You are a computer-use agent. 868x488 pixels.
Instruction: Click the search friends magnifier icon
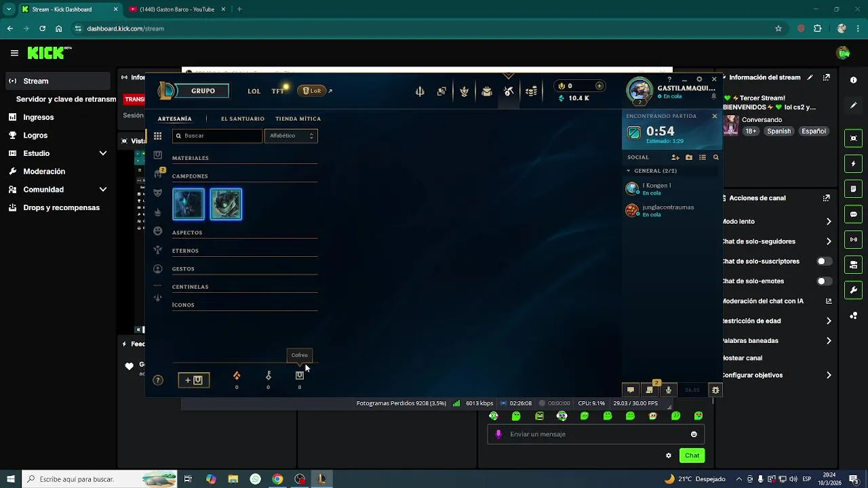coord(715,157)
